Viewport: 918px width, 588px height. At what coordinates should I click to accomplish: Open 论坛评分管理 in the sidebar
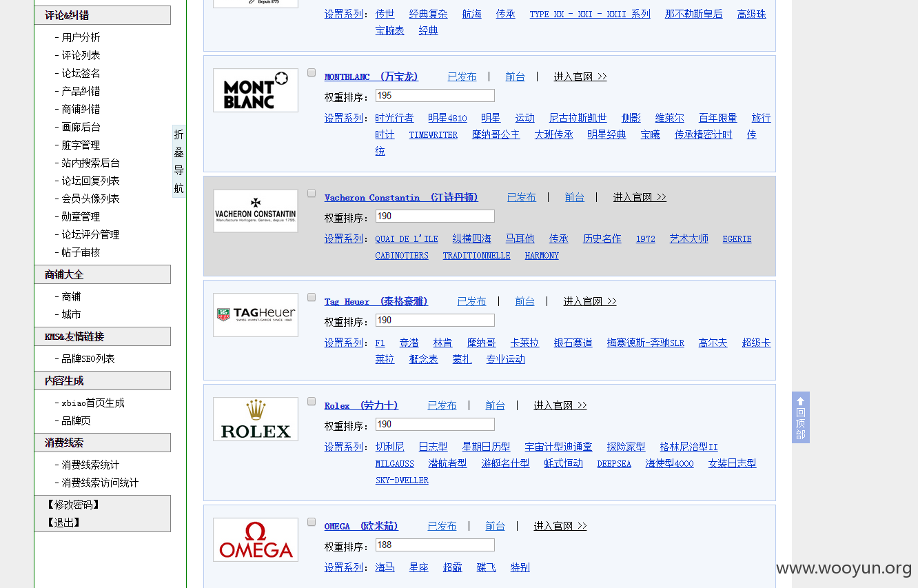[90, 234]
